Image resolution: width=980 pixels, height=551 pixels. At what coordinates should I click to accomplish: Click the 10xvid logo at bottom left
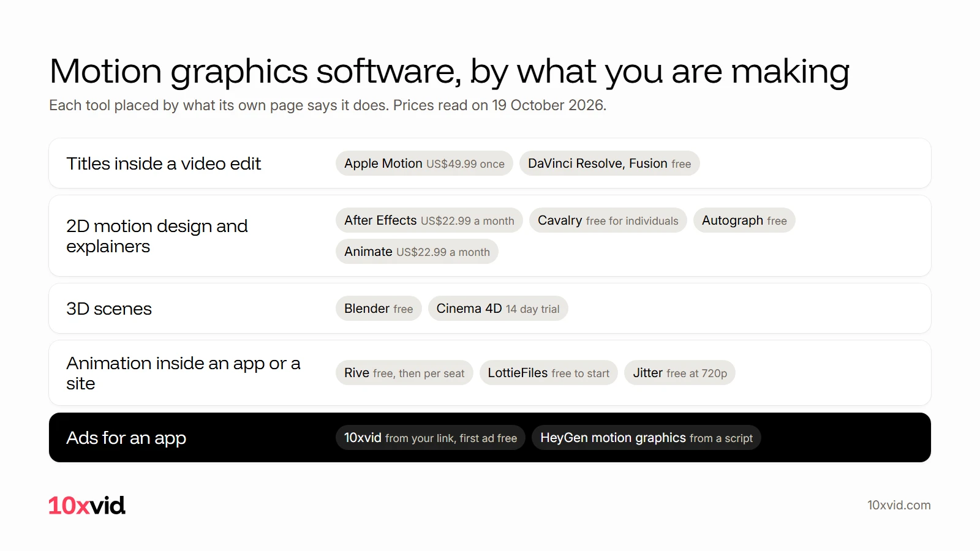87,505
